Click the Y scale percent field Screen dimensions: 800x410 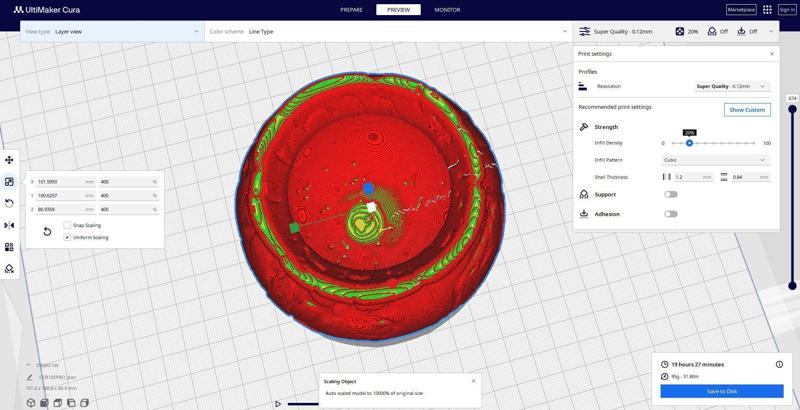129,195
